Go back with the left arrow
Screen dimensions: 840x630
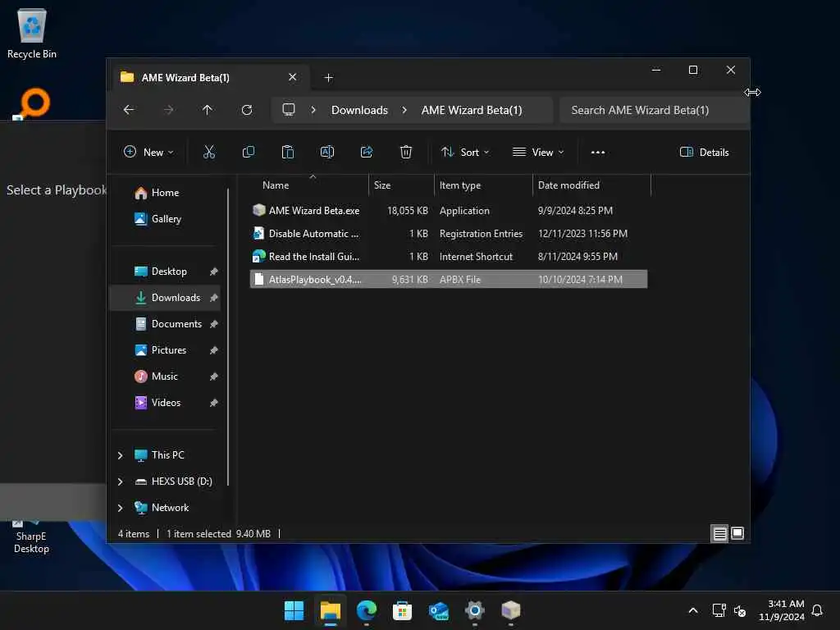[129, 110]
